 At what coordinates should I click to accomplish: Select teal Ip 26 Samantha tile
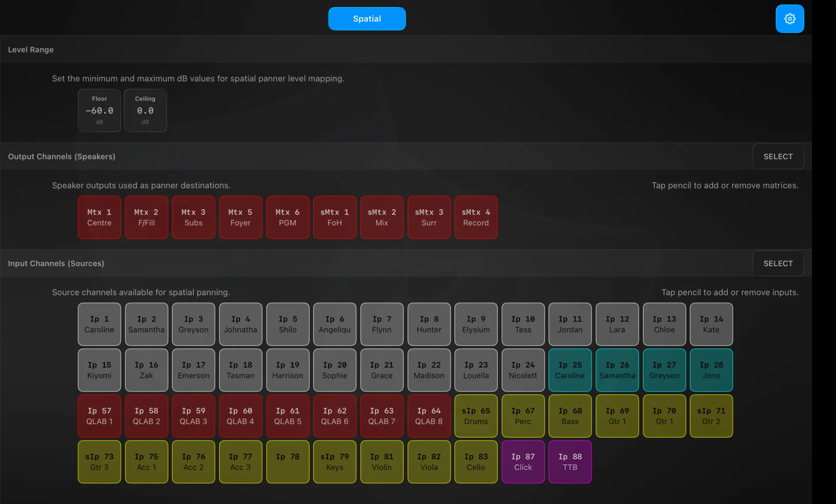coord(617,370)
